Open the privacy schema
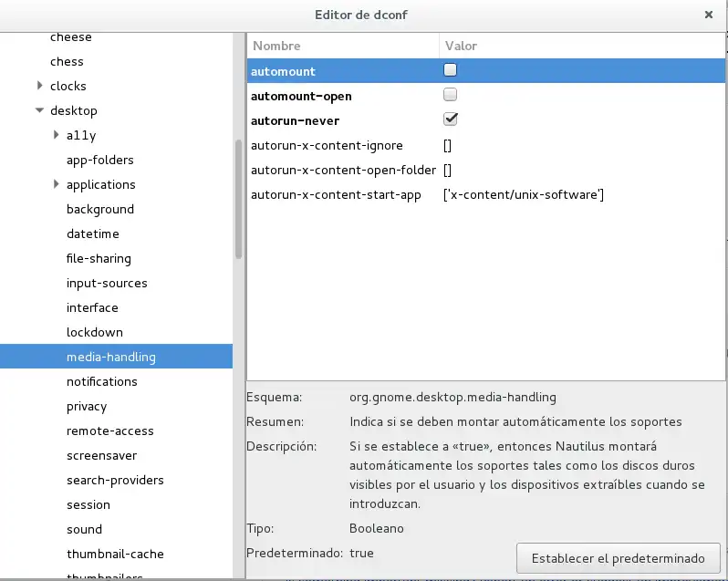Viewport: 728px width, 581px height. (x=87, y=407)
